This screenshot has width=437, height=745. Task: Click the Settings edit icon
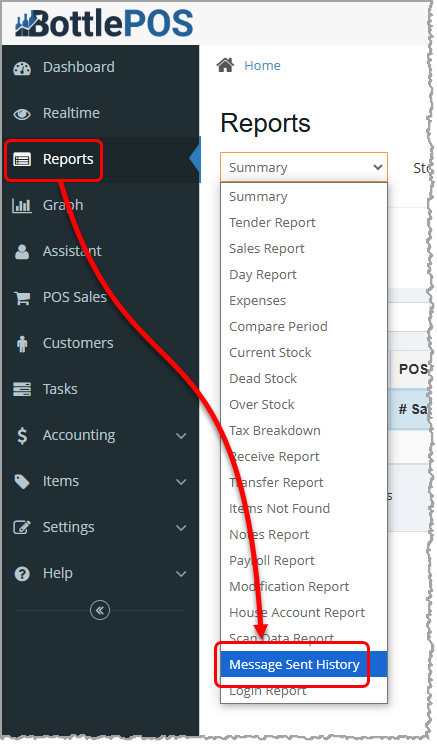coord(22,527)
